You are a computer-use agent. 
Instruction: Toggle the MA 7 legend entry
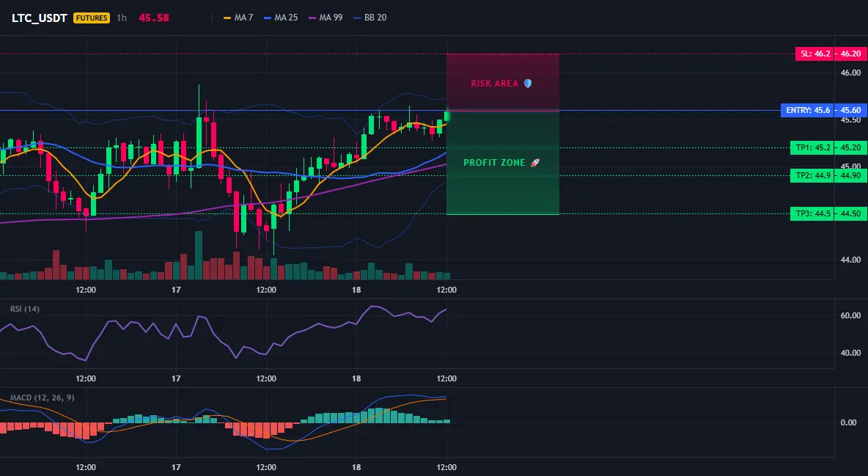(238, 18)
